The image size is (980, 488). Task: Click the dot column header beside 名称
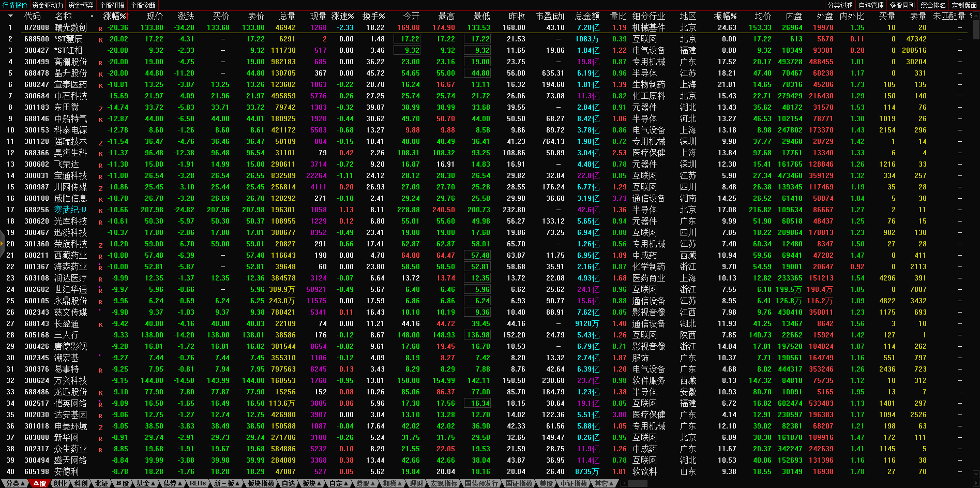pos(92,17)
